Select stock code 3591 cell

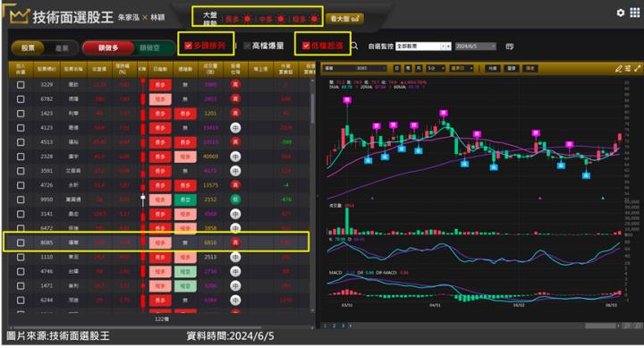47,171
